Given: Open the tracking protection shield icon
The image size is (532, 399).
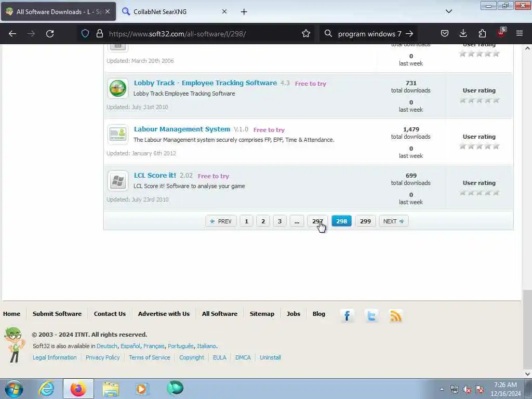Looking at the screenshot, I should 85,33.
